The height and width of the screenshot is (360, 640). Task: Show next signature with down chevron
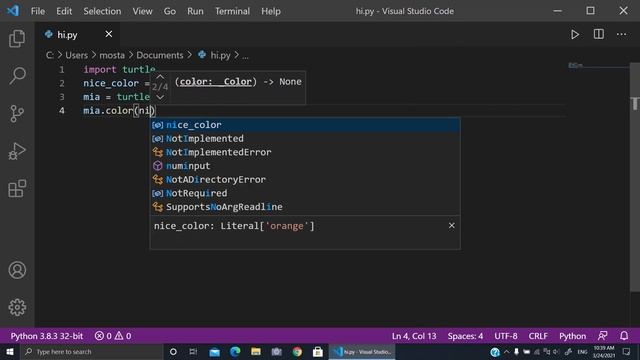click(160, 97)
